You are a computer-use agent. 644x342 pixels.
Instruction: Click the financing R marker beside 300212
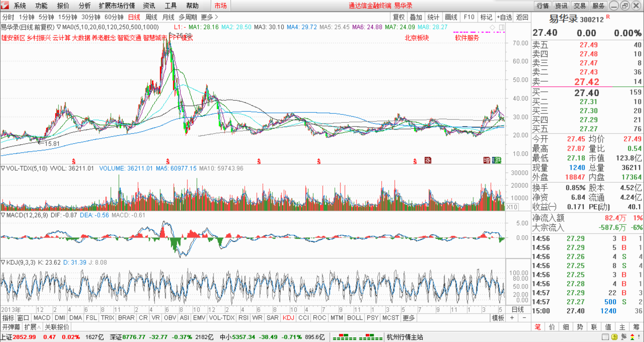tap(608, 17)
